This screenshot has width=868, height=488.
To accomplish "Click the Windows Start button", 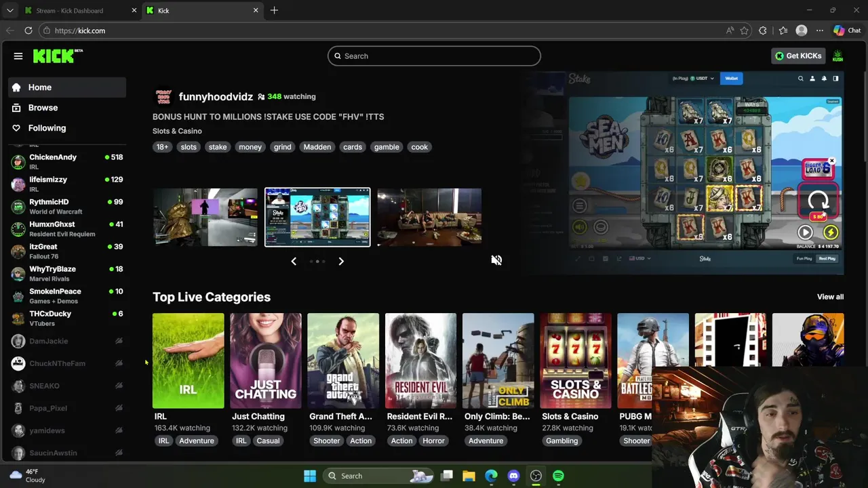I will (x=310, y=476).
